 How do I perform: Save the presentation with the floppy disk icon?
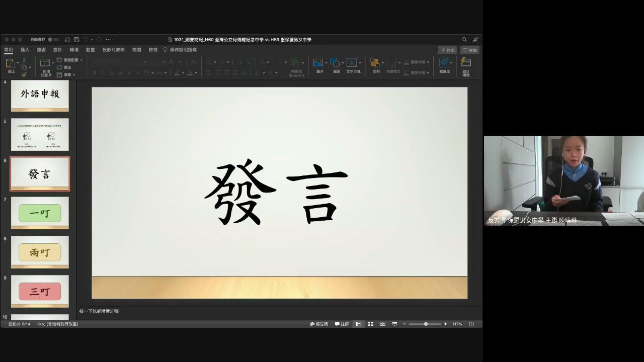76,39
